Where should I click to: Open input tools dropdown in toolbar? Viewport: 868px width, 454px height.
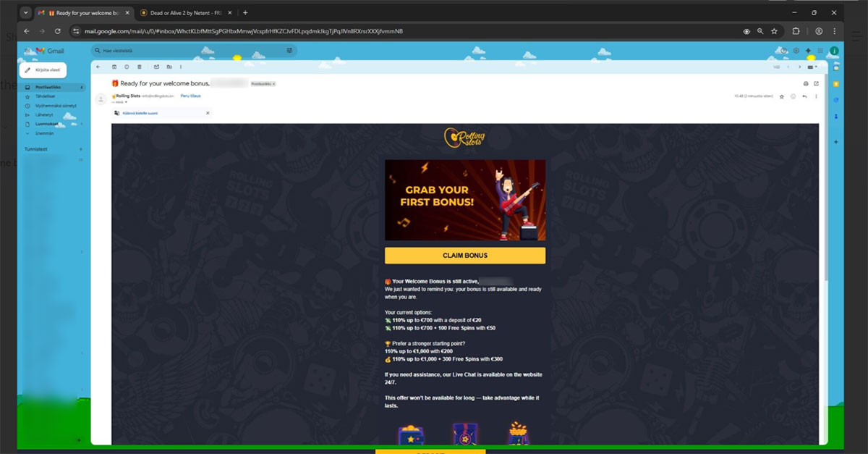(812, 67)
